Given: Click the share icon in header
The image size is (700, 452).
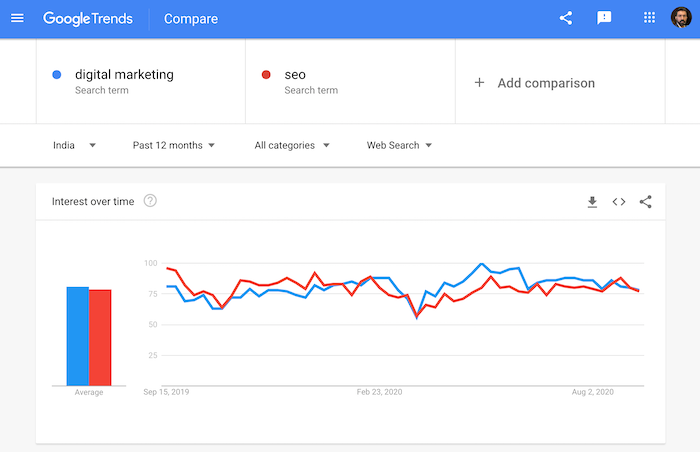Looking at the screenshot, I should pyautogui.click(x=566, y=18).
